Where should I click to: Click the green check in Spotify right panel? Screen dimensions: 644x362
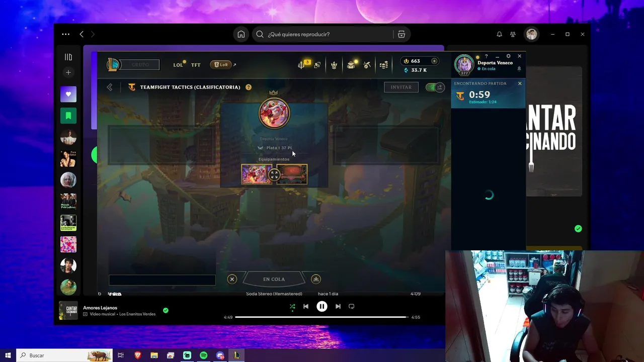point(578,229)
